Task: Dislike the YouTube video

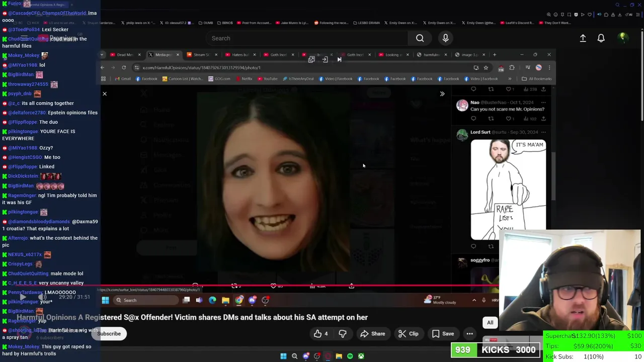Action: point(342,334)
